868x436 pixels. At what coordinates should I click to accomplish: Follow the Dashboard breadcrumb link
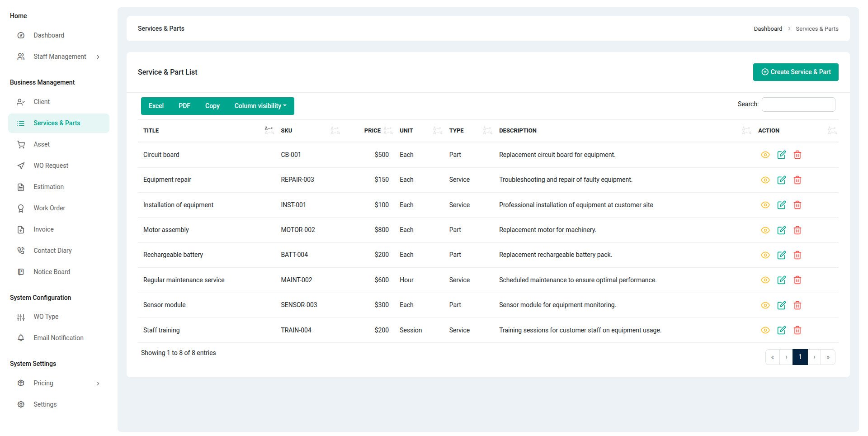tap(768, 29)
